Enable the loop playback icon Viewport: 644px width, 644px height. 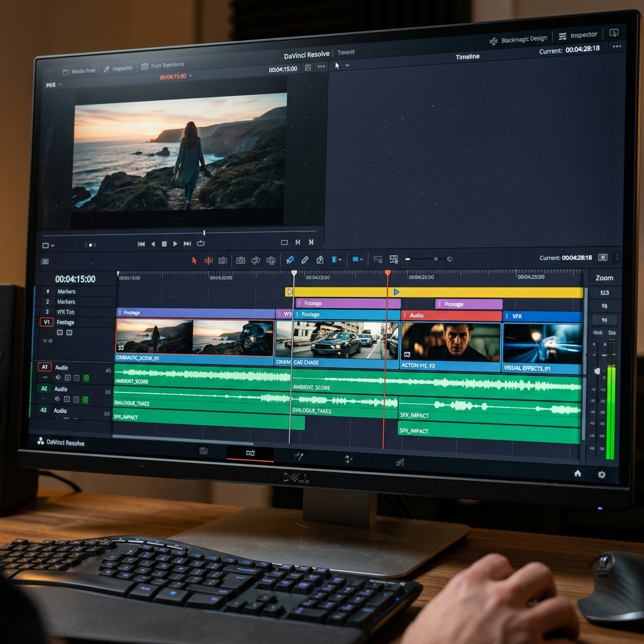(x=201, y=243)
